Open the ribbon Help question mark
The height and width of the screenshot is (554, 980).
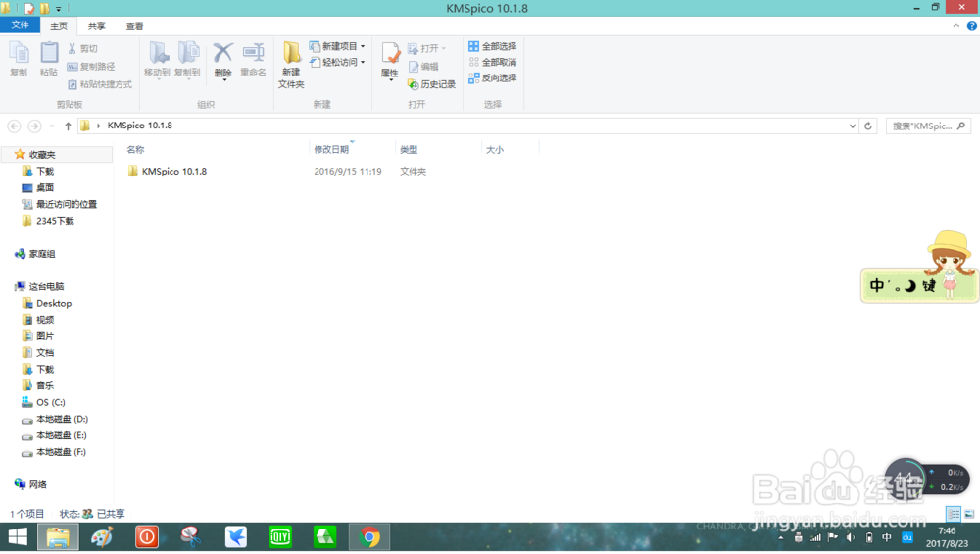972,25
